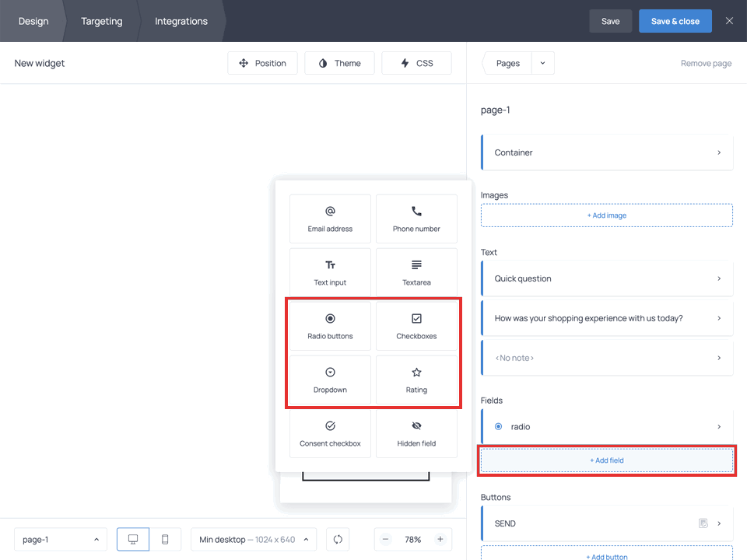747x560 pixels.
Task: Insert a Textarea field
Action: [x=416, y=272]
